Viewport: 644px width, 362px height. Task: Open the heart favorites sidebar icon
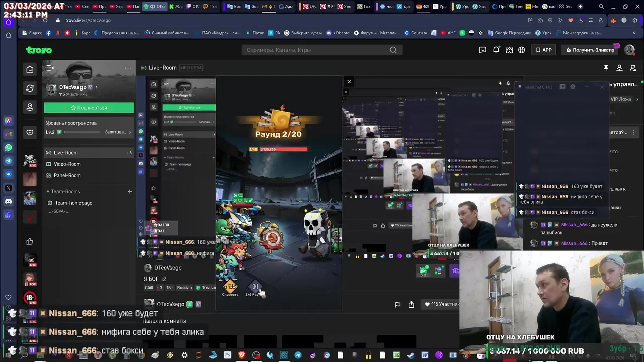[x=30, y=132]
